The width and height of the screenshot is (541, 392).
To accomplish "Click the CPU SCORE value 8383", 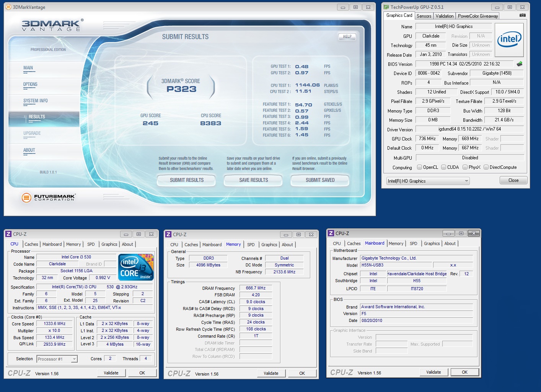I will click(x=211, y=123).
